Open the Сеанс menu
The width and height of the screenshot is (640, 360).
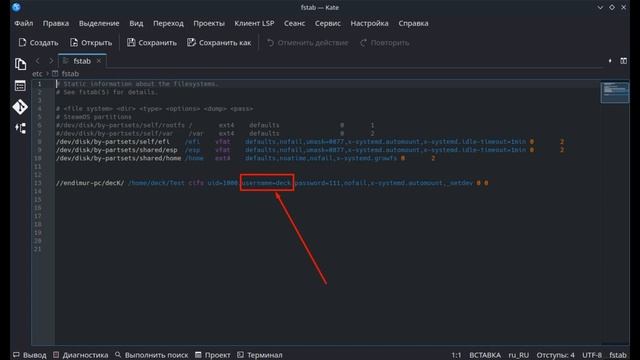point(294,23)
